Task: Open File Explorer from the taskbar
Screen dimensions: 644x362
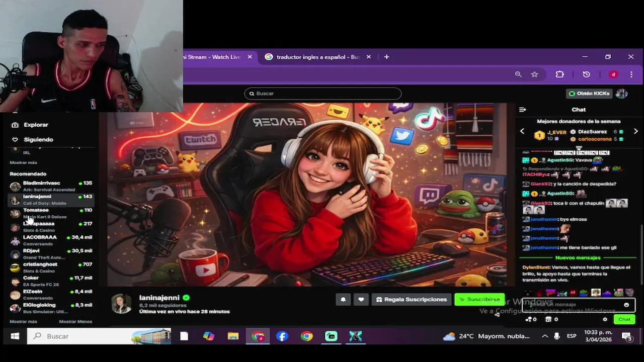Action: click(x=233, y=336)
